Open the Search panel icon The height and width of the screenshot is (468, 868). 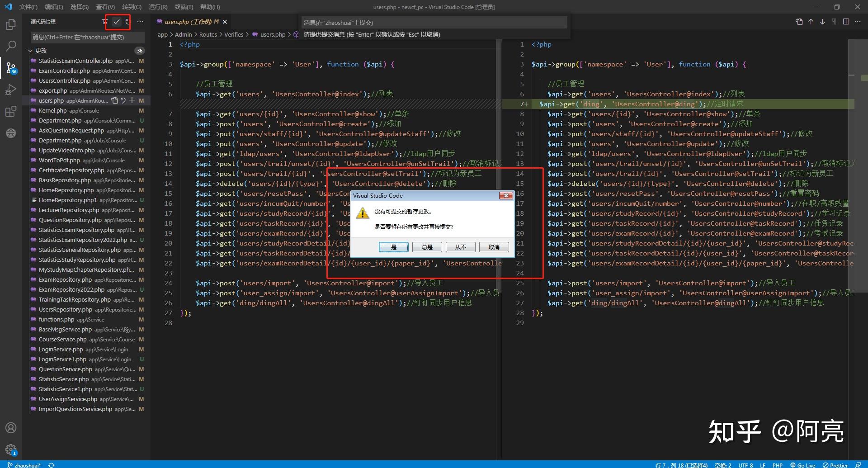tap(11, 46)
